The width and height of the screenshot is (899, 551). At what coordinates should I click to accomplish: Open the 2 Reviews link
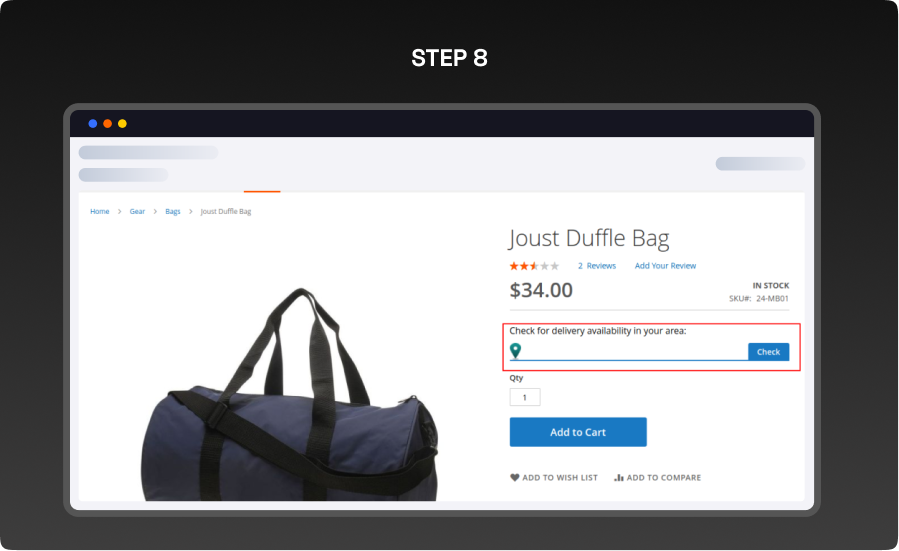pyautogui.click(x=597, y=266)
